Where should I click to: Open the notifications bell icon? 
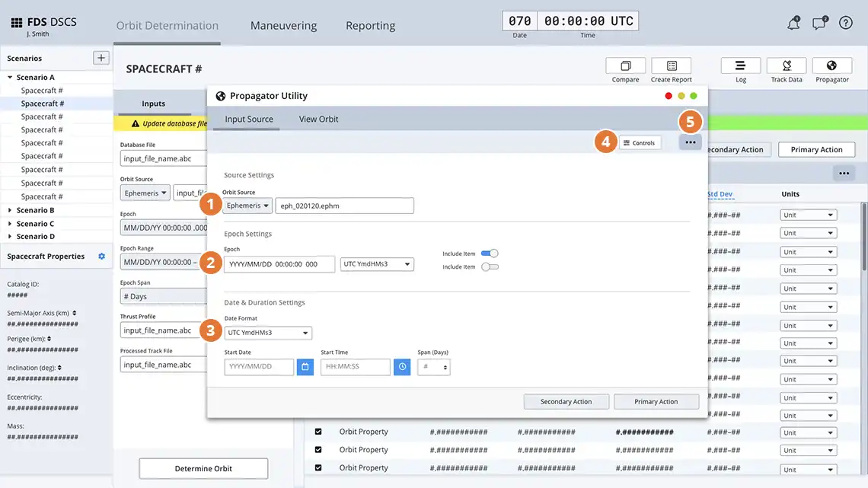793,23
